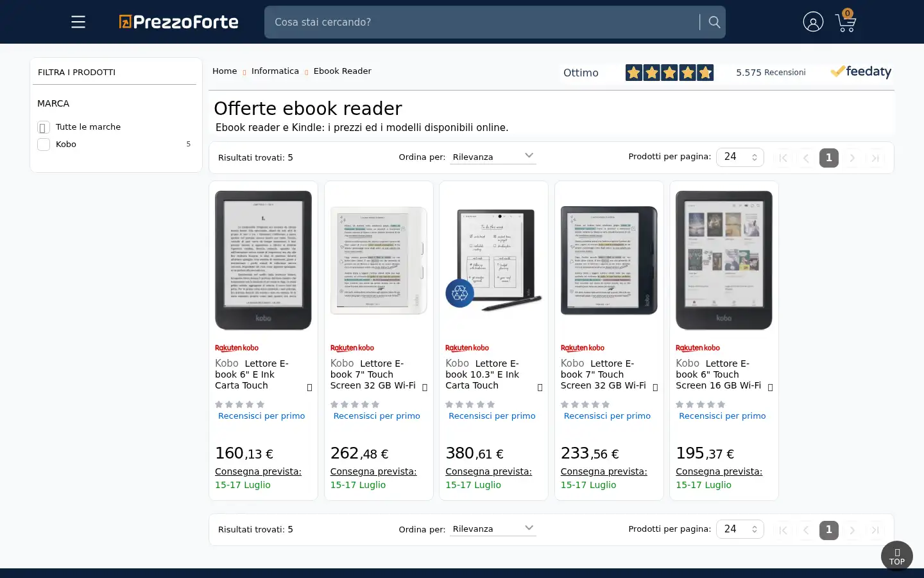Image resolution: width=924 pixels, height=578 pixels.
Task: Open the hamburger menu
Action: 78,22
